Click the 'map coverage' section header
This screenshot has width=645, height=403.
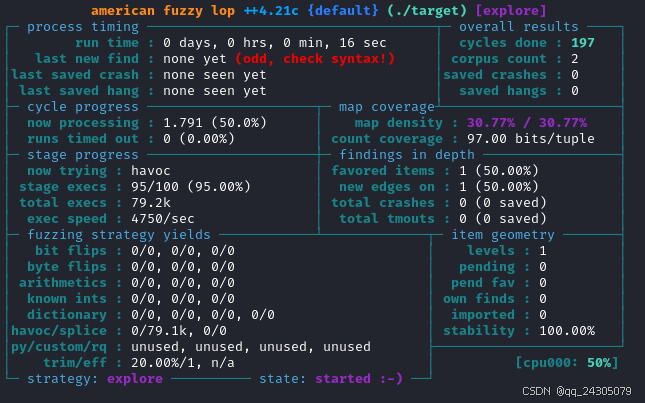tap(387, 107)
